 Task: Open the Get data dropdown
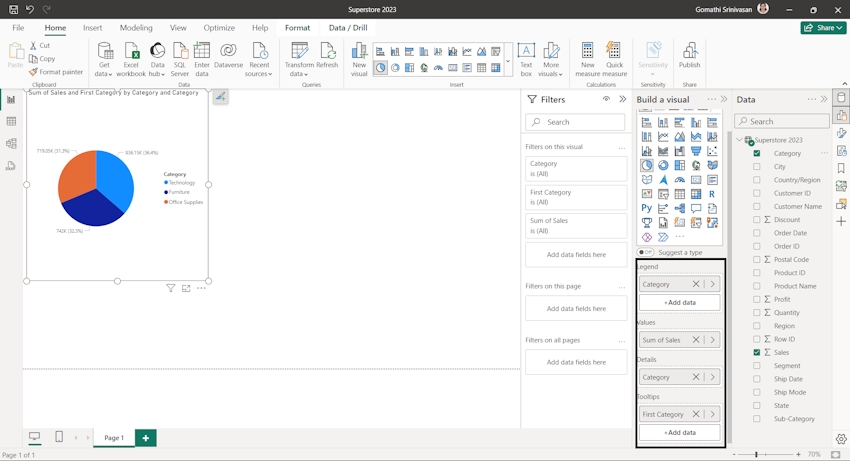pyautogui.click(x=103, y=73)
